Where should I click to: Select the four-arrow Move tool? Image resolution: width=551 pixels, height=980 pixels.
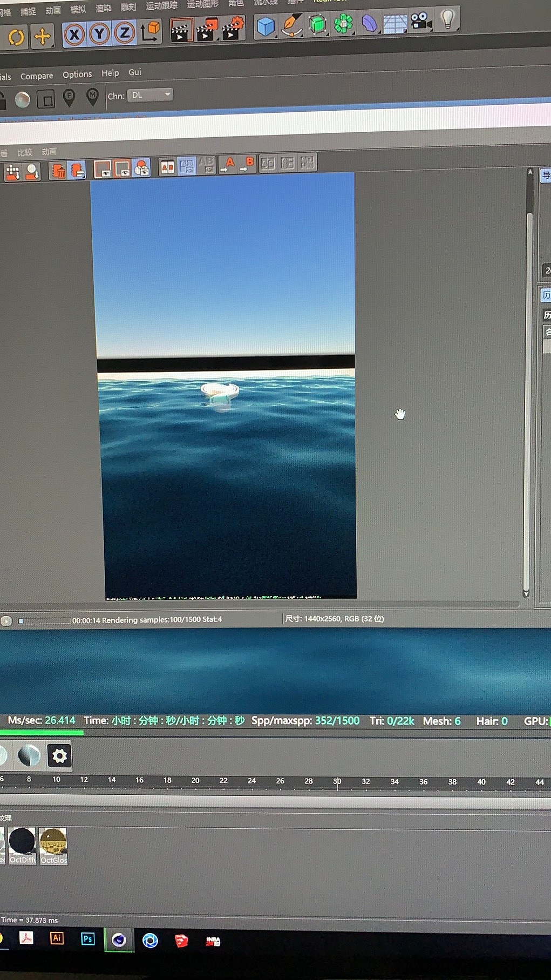point(42,37)
